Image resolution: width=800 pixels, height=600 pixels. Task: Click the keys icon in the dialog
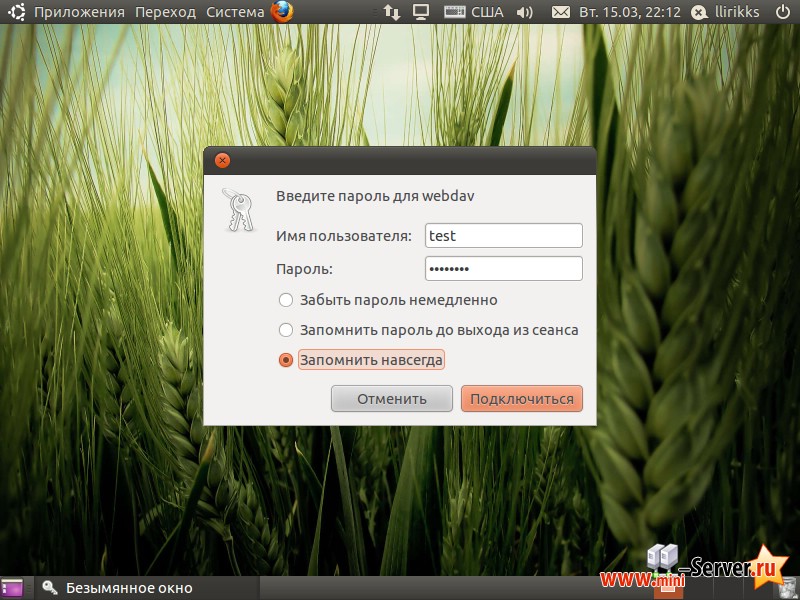pos(238,210)
